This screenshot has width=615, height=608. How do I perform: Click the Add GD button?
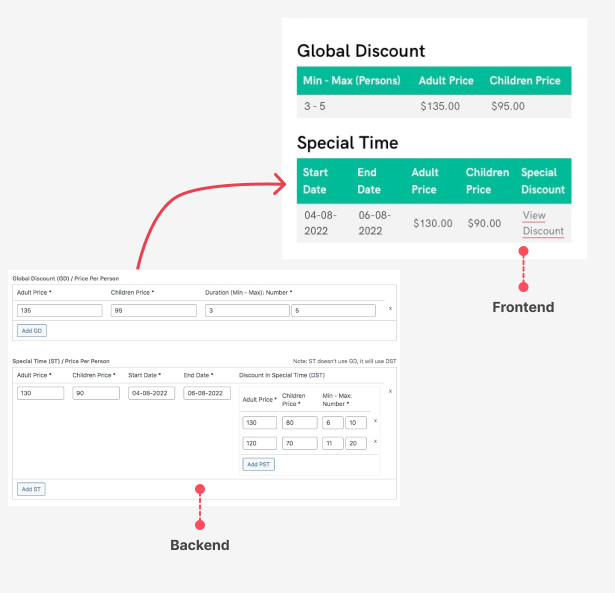click(32, 331)
